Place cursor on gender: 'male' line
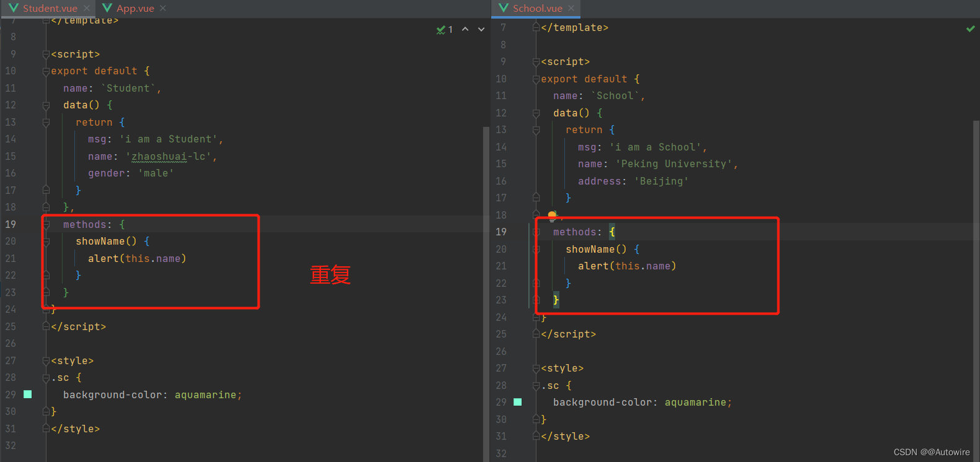980x462 pixels. pyautogui.click(x=131, y=173)
